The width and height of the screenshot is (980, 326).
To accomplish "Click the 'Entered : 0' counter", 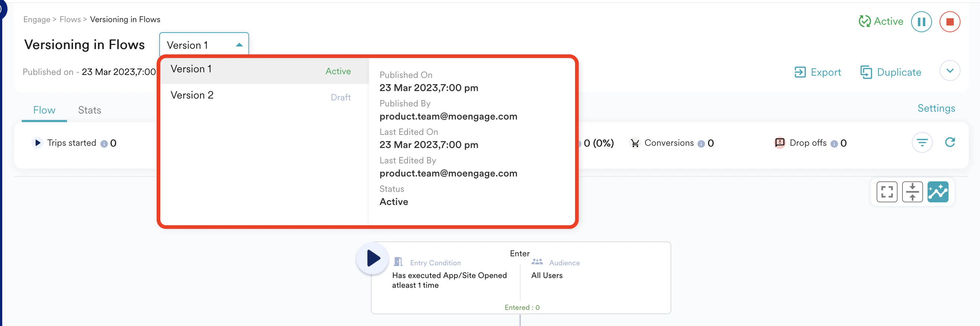I will point(522,307).
